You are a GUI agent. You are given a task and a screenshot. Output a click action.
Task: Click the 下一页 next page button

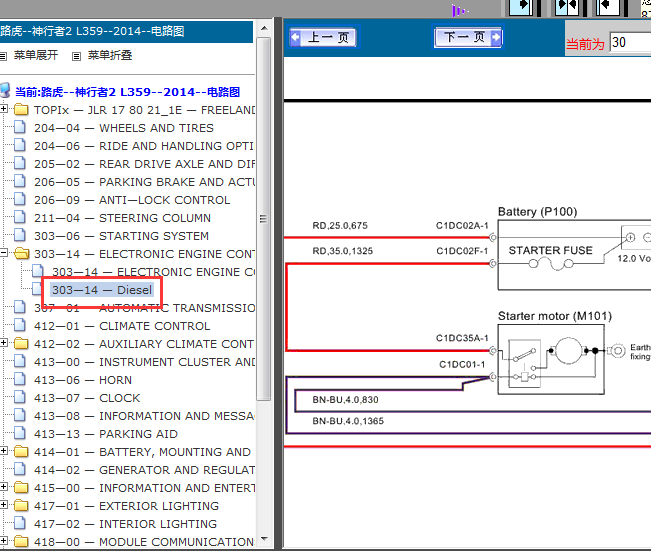468,37
